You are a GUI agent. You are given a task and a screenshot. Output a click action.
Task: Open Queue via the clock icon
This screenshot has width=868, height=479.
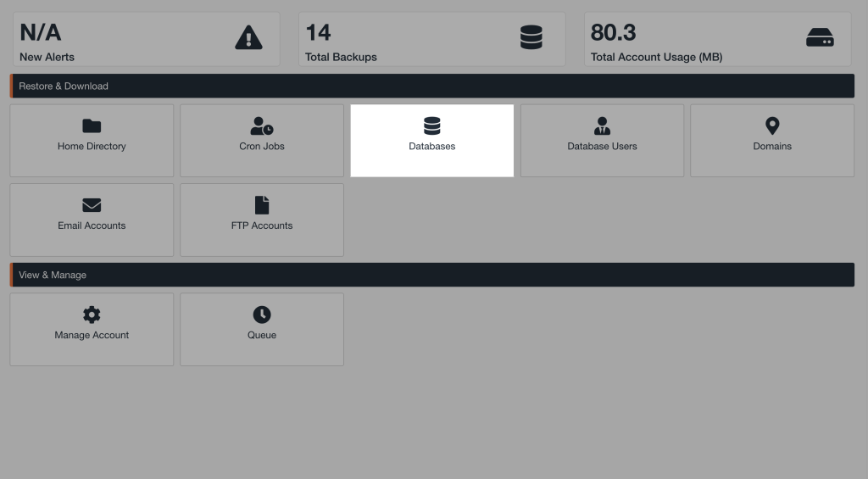pos(262,315)
